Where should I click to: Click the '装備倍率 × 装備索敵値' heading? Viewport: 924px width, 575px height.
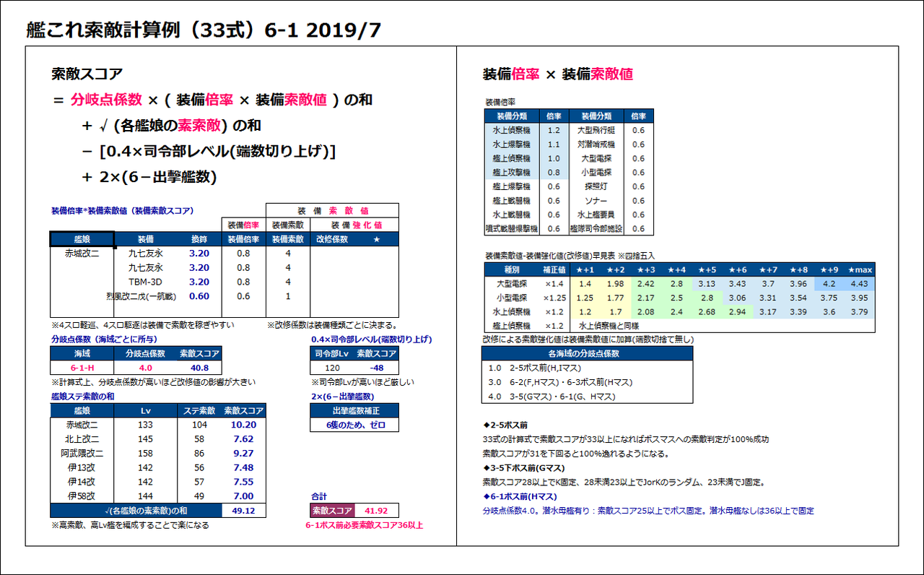point(557,74)
